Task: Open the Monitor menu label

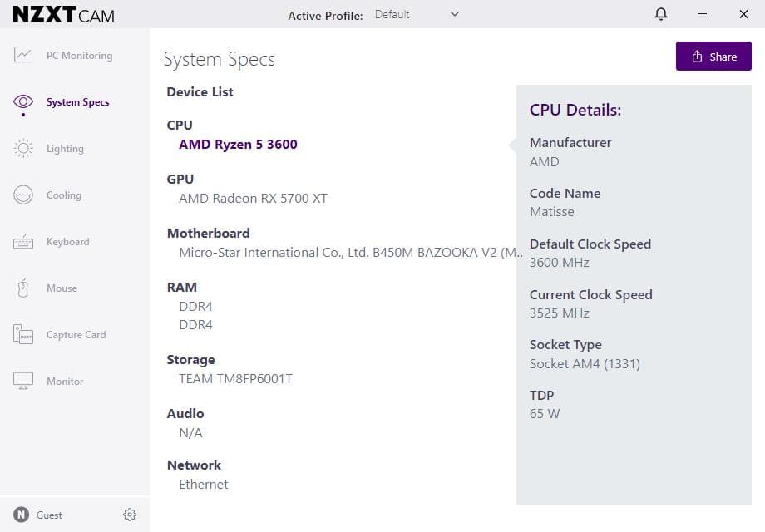Action: click(x=65, y=382)
